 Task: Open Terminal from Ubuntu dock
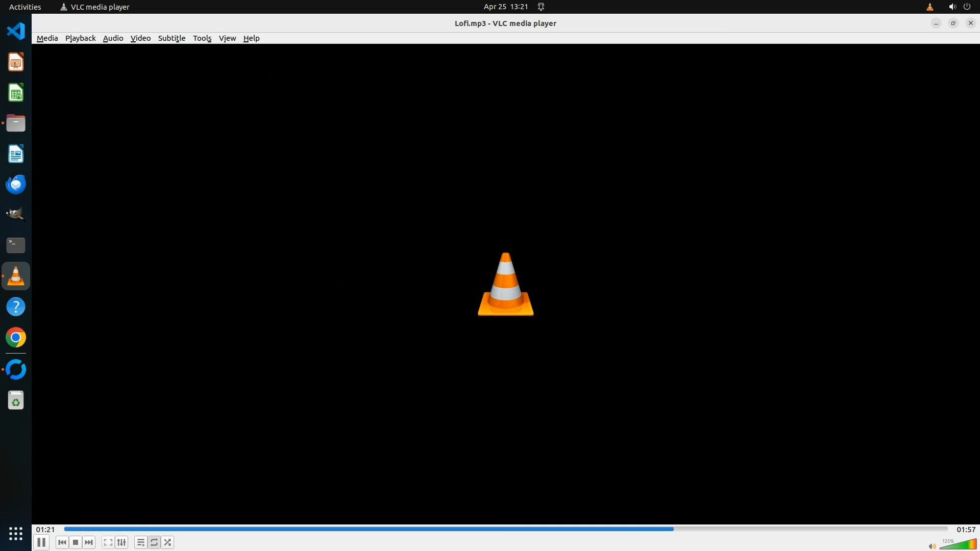[x=16, y=245]
